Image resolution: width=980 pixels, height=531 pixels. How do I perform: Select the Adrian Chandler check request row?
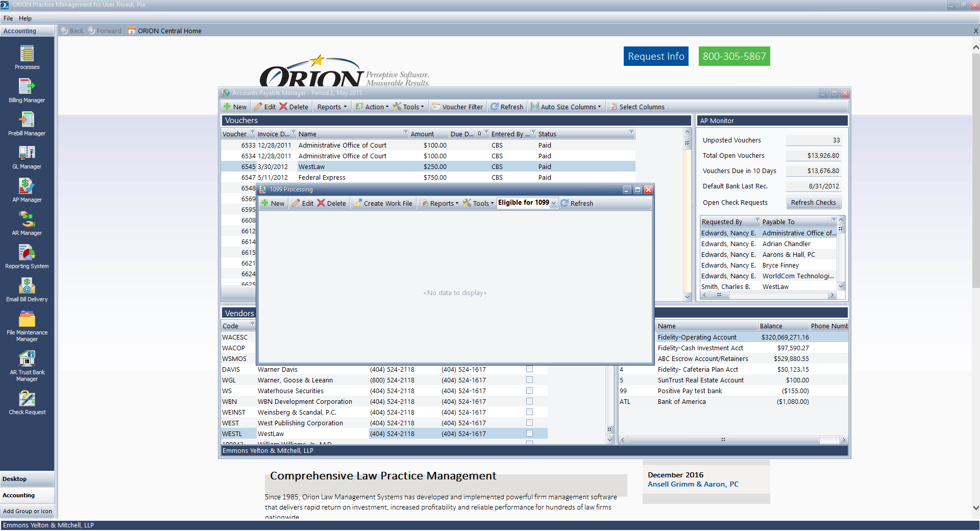click(x=768, y=244)
